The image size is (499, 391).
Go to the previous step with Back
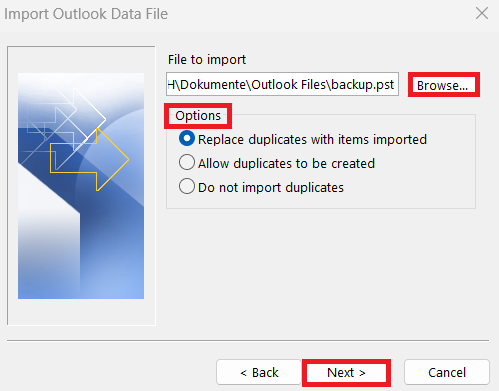click(x=259, y=372)
